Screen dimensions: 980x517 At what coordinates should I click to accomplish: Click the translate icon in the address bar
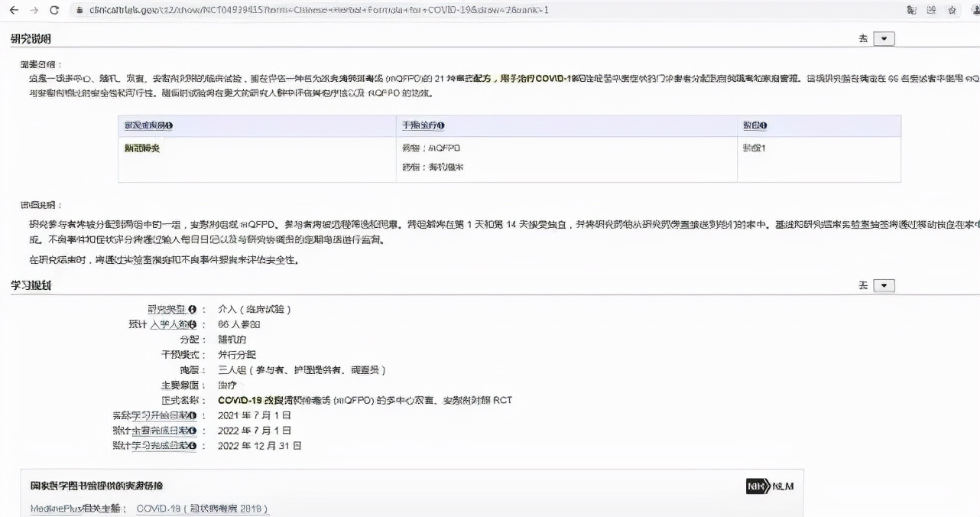(912, 10)
